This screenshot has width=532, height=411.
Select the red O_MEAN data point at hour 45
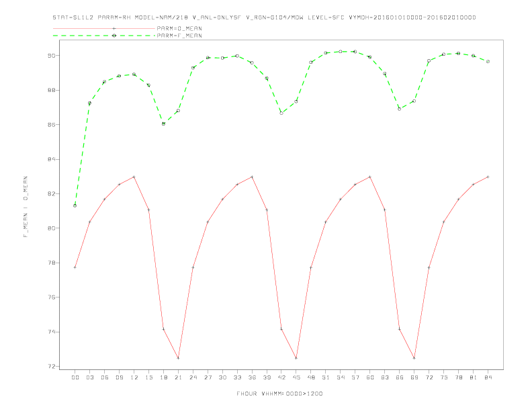click(296, 358)
